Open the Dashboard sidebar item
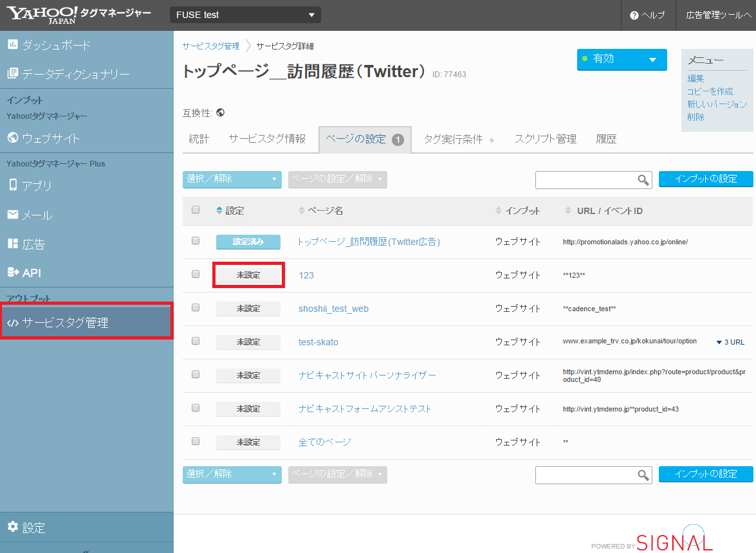This screenshot has width=756, height=553. click(49, 45)
